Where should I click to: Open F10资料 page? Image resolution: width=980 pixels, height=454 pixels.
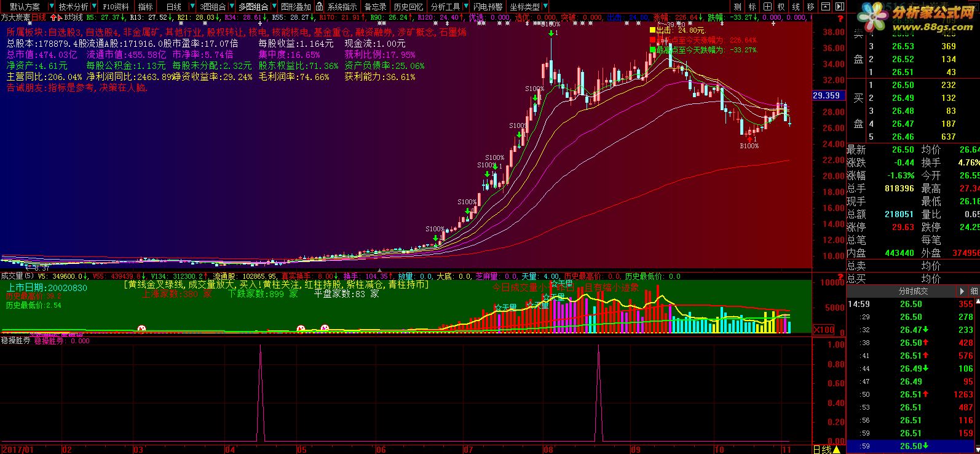click(116, 7)
